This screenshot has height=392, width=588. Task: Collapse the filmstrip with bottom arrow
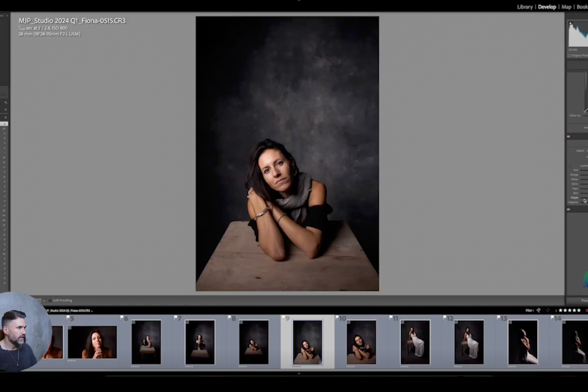(299, 373)
